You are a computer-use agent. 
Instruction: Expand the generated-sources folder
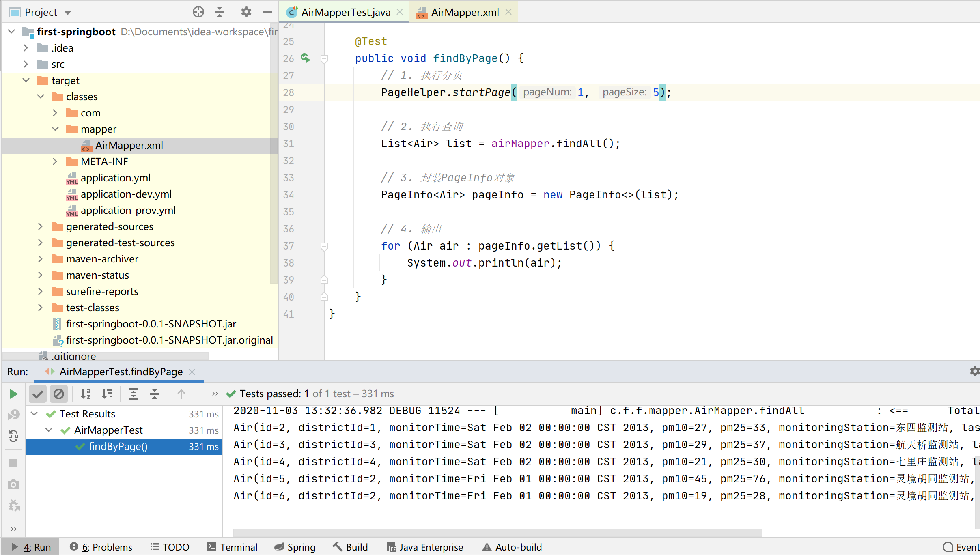pyautogui.click(x=40, y=226)
